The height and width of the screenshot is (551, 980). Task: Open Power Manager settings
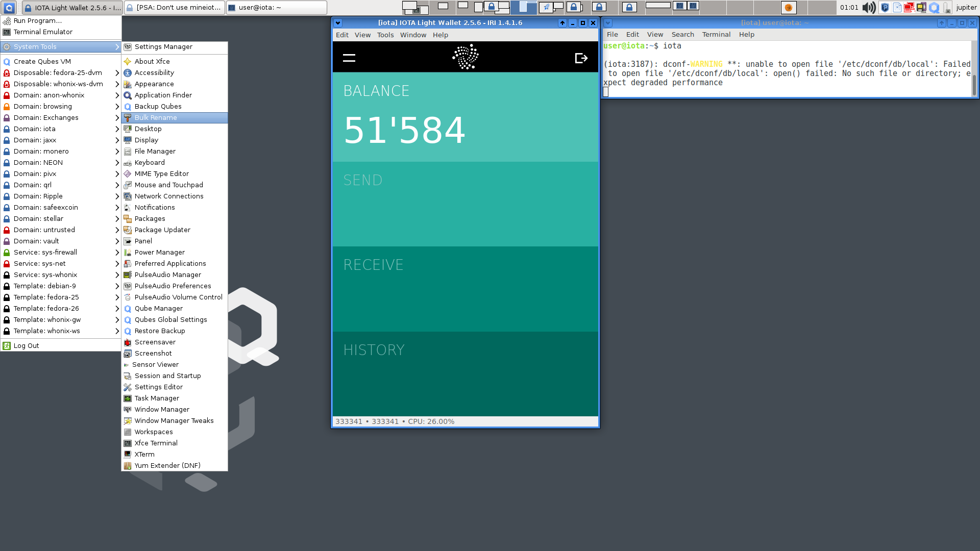[x=175, y=253]
